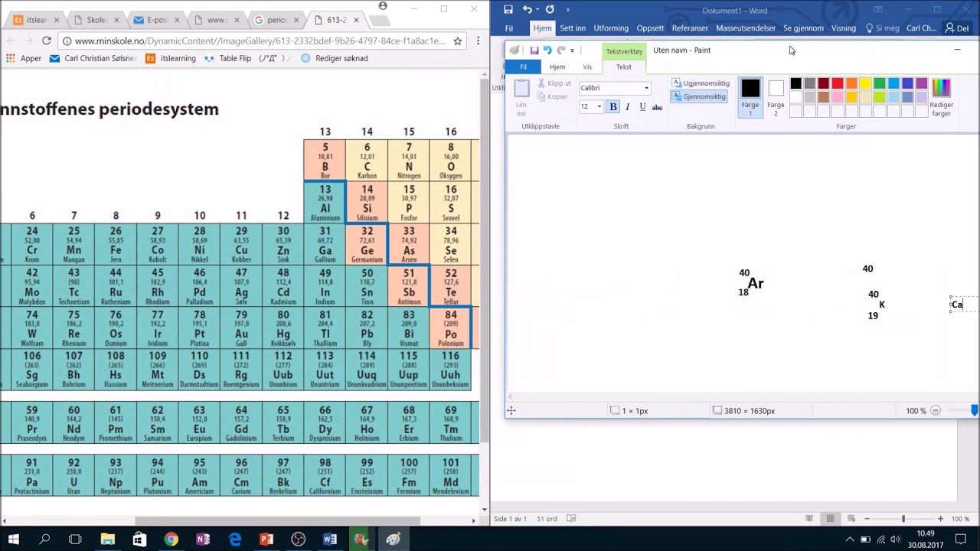Pick the yellow swatch in Paint palette

[865, 83]
